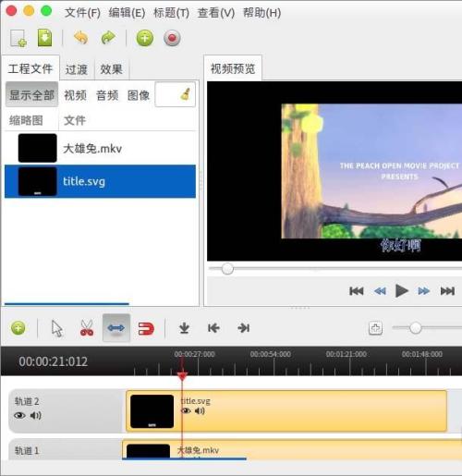Viewport: 462px width, 476px height.
Task: Switch to the 过渡 transitions tab
Action: (x=77, y=69)
